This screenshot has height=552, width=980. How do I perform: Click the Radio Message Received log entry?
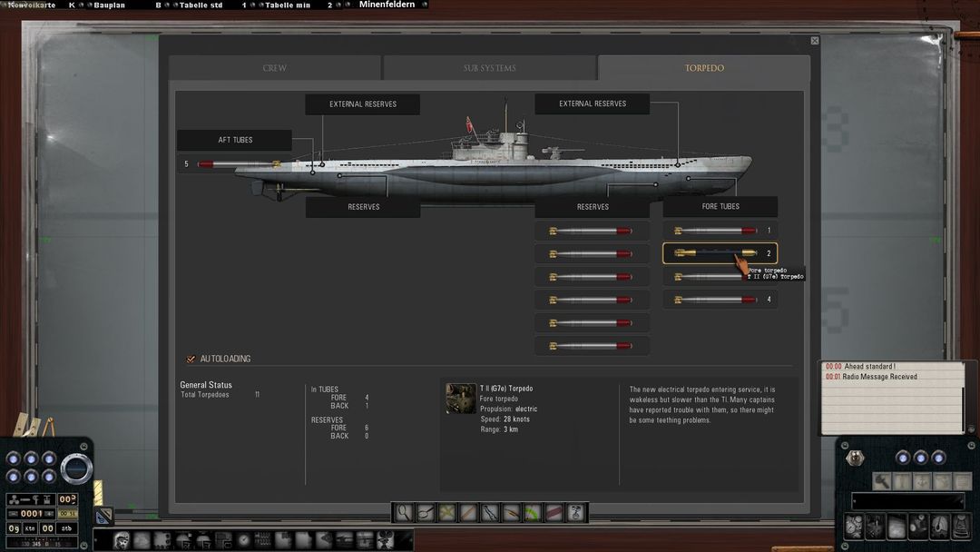(x=880, y=377)
